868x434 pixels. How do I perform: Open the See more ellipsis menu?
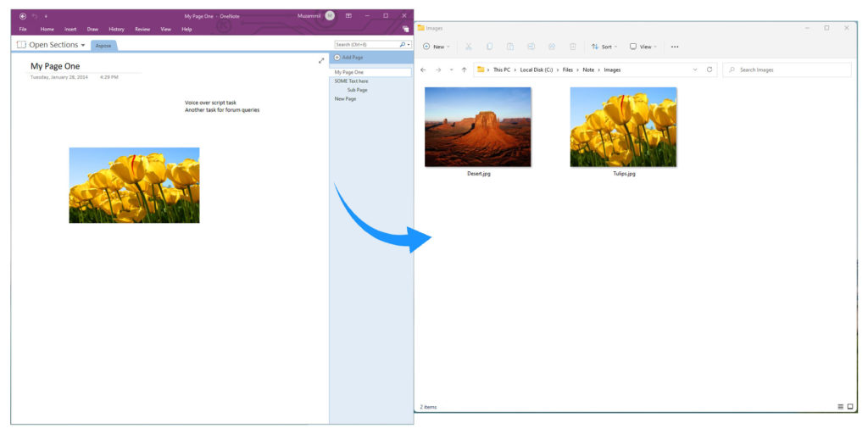(x=675, y=47)
